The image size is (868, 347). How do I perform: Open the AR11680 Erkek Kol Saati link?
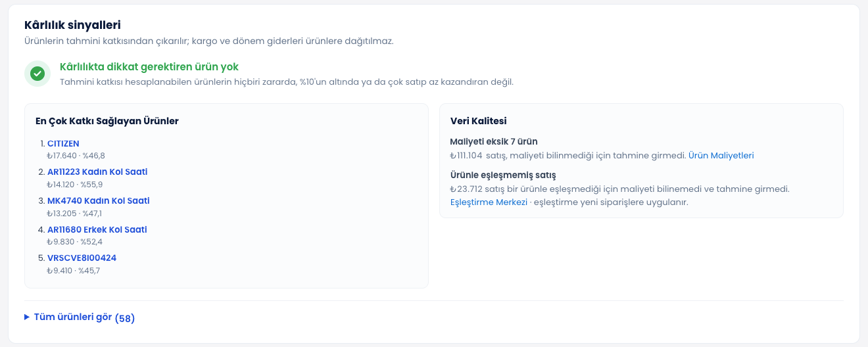[97, 229]
